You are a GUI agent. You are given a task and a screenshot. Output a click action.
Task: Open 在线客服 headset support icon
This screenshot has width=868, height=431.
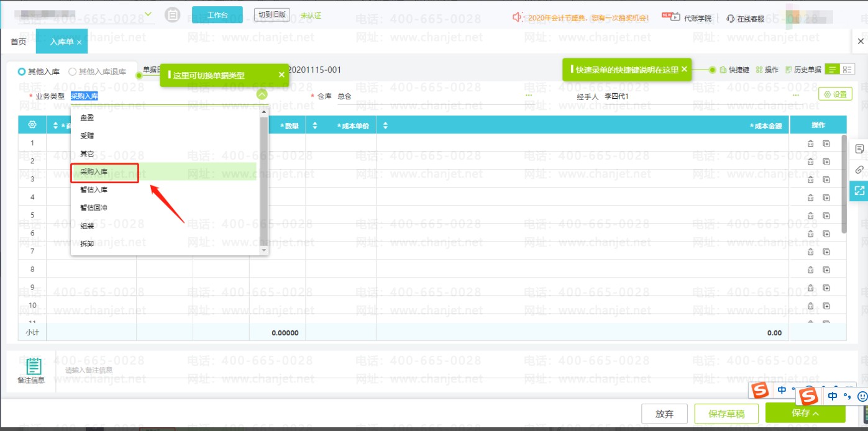pyautogui.click(x=731, y=19)
